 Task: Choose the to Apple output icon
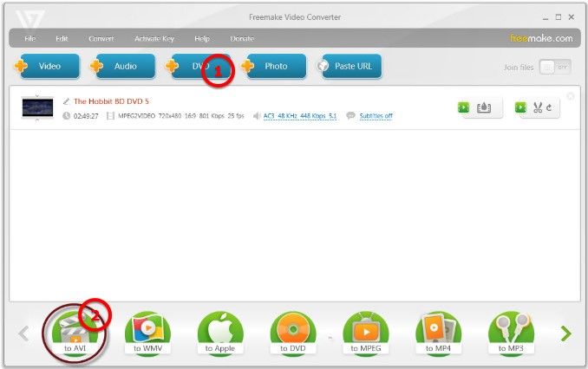click(220, 332)
